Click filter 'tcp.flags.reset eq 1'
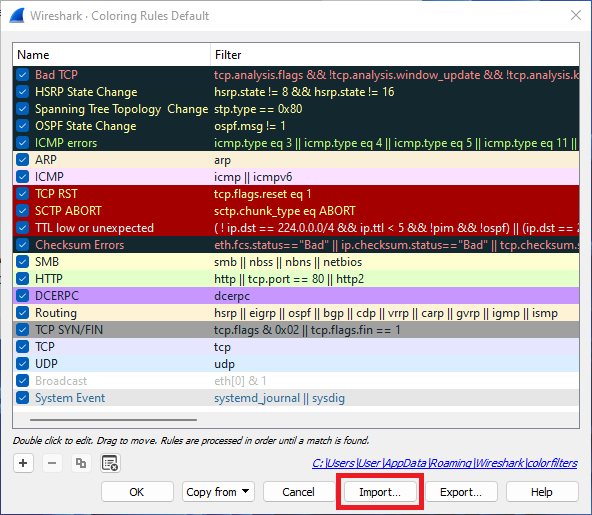 [263, 194]
